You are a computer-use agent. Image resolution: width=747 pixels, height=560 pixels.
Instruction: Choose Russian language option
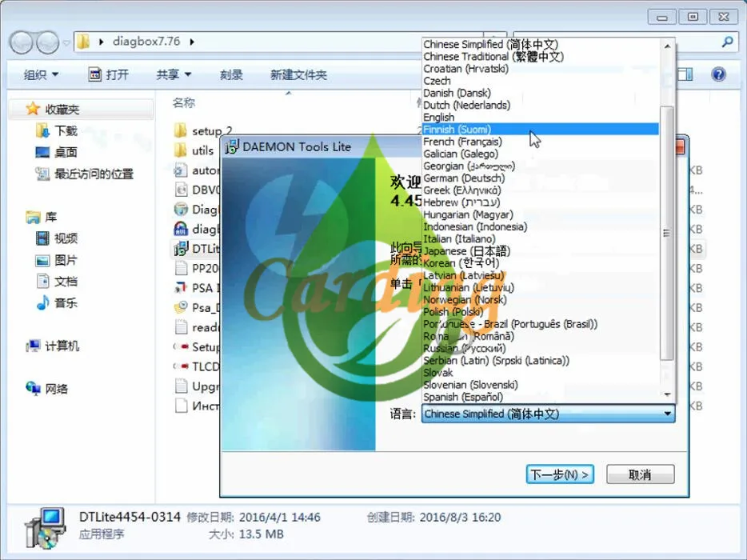click(540, 348)
